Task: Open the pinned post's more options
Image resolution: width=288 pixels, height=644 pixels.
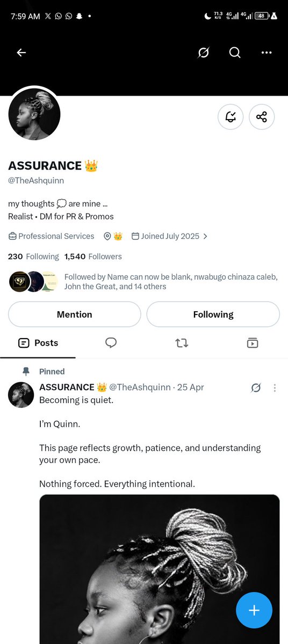Action: 275,387
